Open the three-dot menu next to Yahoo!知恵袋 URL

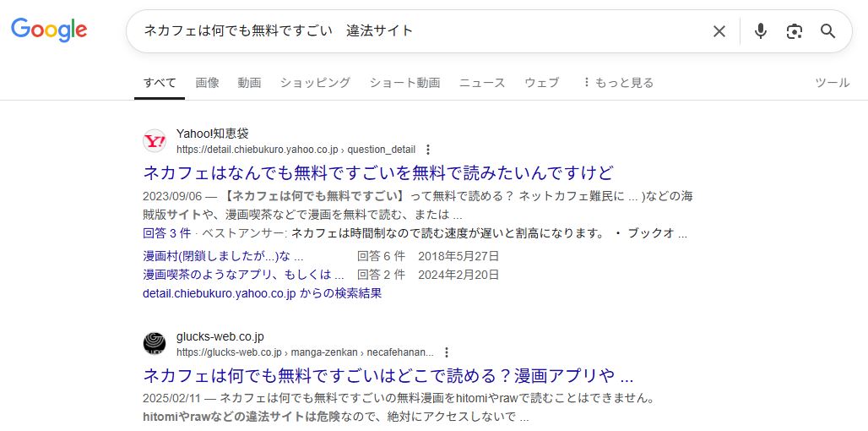[x=427, y=150]
